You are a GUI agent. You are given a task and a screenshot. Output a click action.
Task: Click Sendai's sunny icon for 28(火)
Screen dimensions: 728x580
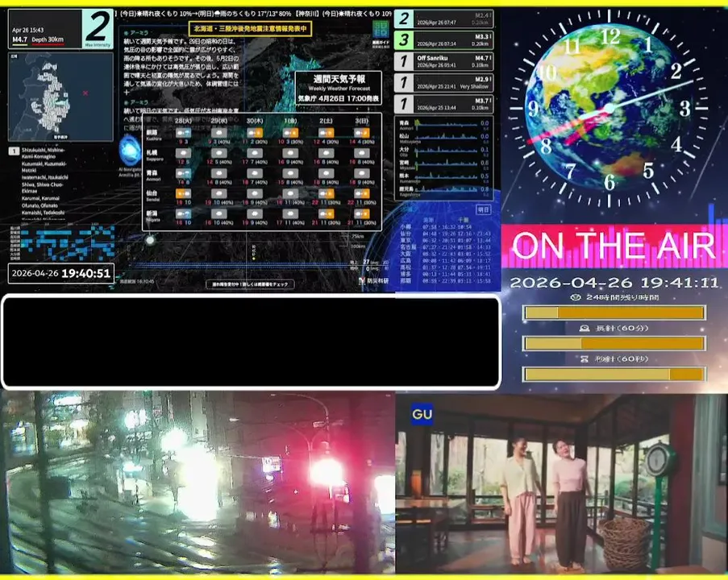click(x=183, y=193)
